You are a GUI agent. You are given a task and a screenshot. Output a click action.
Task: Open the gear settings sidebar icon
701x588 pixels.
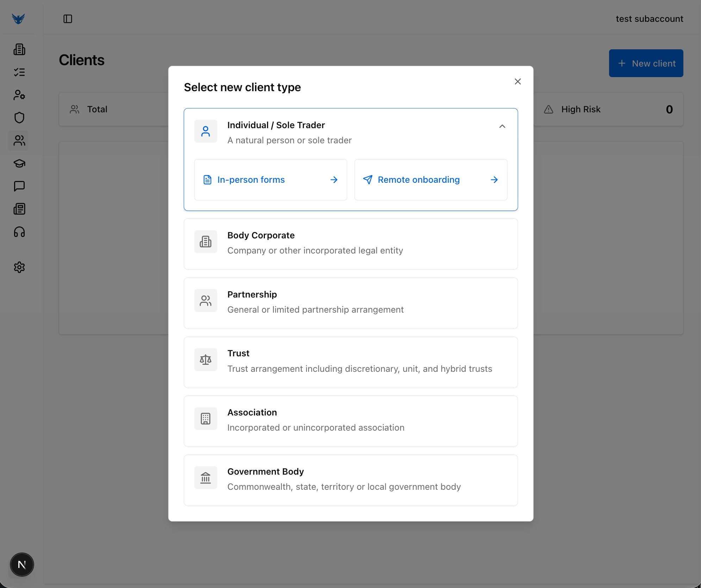pyautogui.click(x=19, y=267)
